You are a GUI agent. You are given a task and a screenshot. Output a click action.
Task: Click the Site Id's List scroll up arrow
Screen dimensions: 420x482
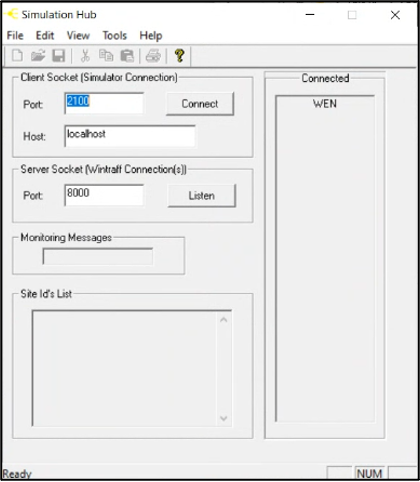pos(224,320)
